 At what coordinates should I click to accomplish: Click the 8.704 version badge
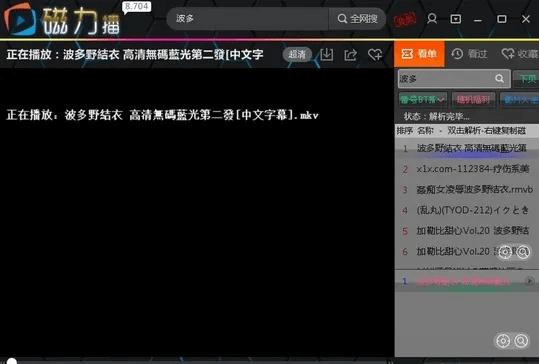[x=137, y=6]
